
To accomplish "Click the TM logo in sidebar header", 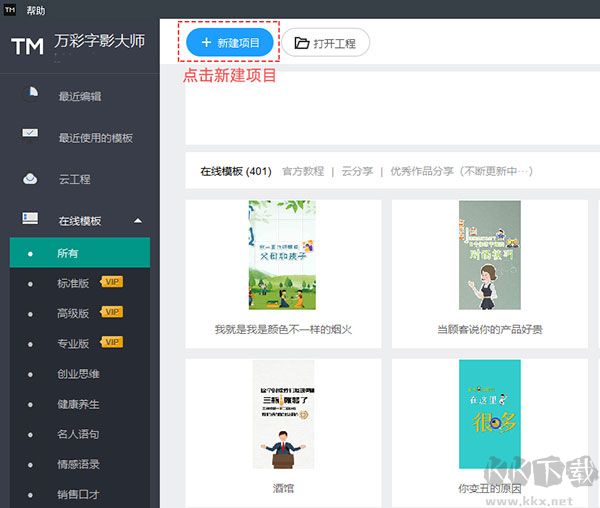I will (x=26, y=46).
